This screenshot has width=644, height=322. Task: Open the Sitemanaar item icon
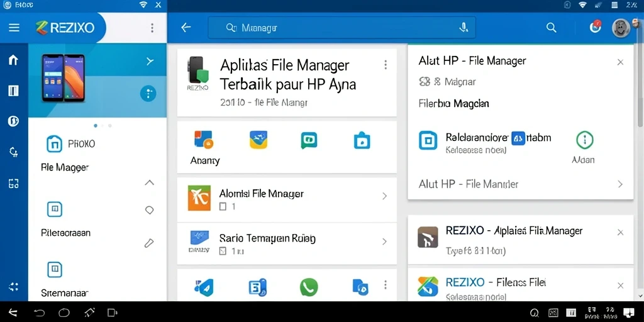55,269
